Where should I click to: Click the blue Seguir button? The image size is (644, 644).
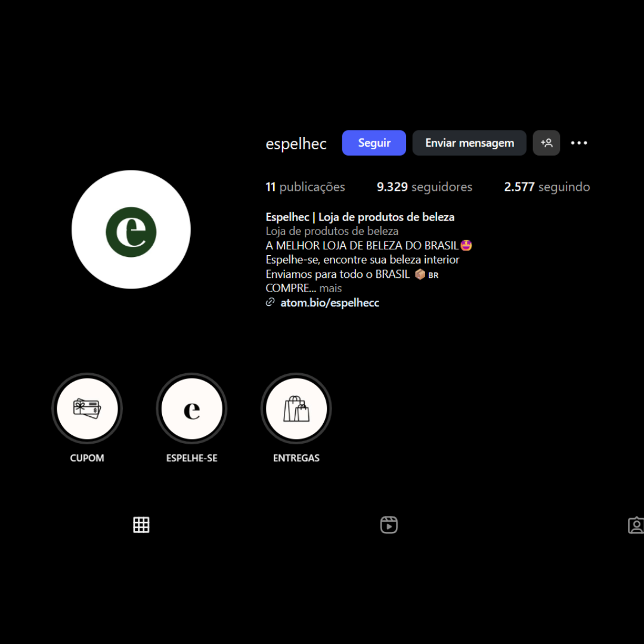click(x=374, y=143)
